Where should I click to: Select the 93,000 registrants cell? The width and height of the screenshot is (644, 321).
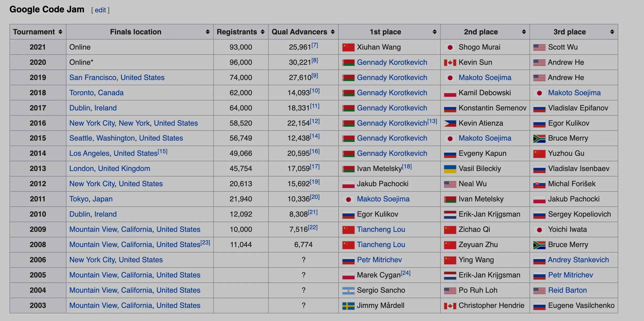tap(241, 47)
